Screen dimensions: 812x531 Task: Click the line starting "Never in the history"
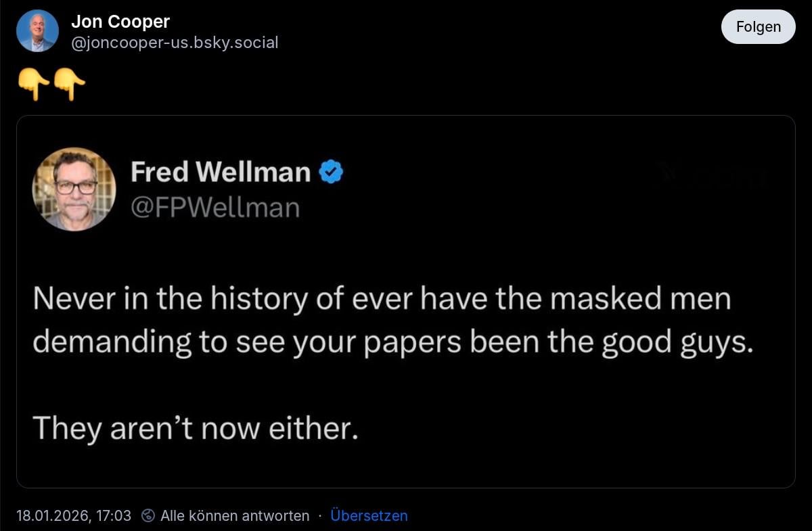[x=382, y=299]
